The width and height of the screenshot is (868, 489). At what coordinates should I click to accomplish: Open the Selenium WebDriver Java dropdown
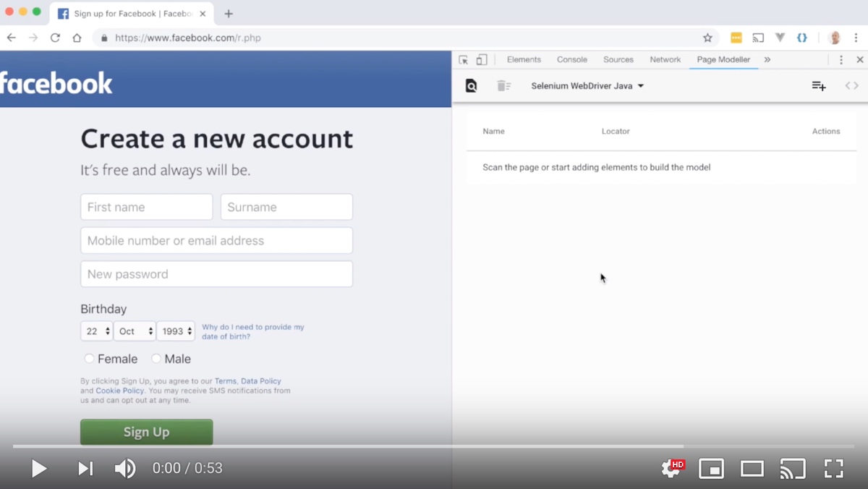coord(587,86)
